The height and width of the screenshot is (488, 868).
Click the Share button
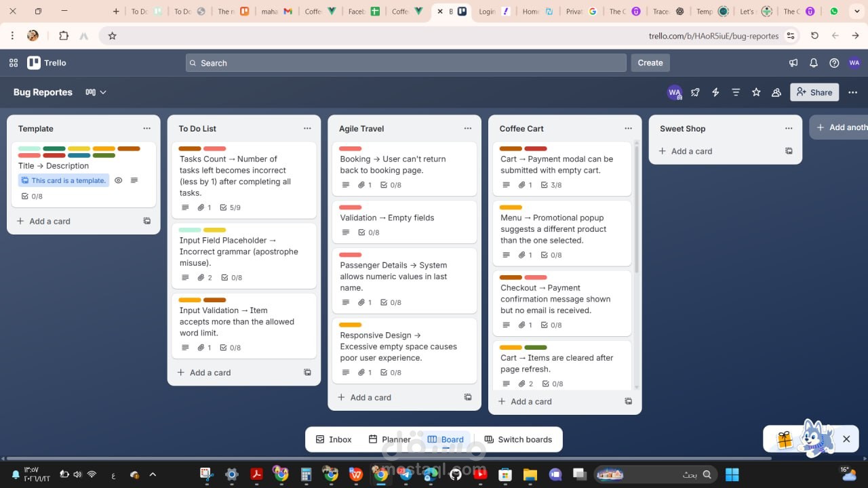tap(814, 92)
